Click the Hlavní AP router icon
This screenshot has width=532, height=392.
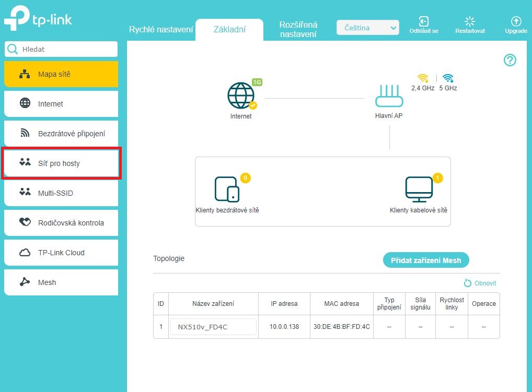[x=389, y=96]
